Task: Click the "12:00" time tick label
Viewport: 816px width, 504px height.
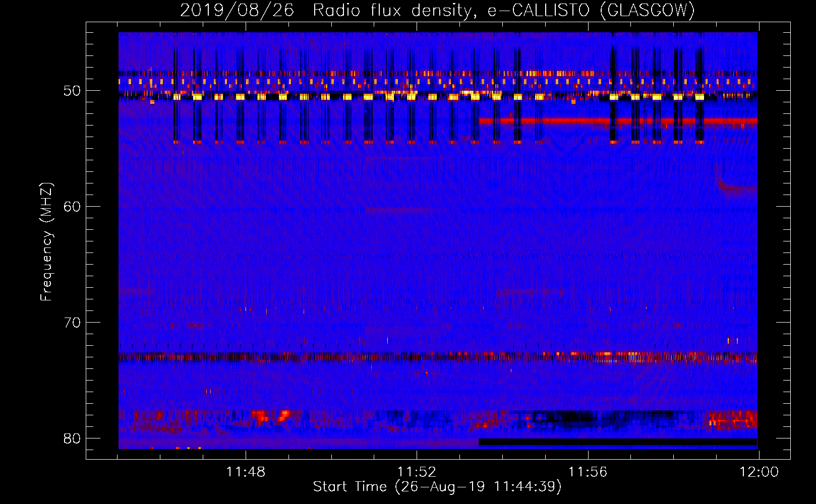Action: [759, 472]
